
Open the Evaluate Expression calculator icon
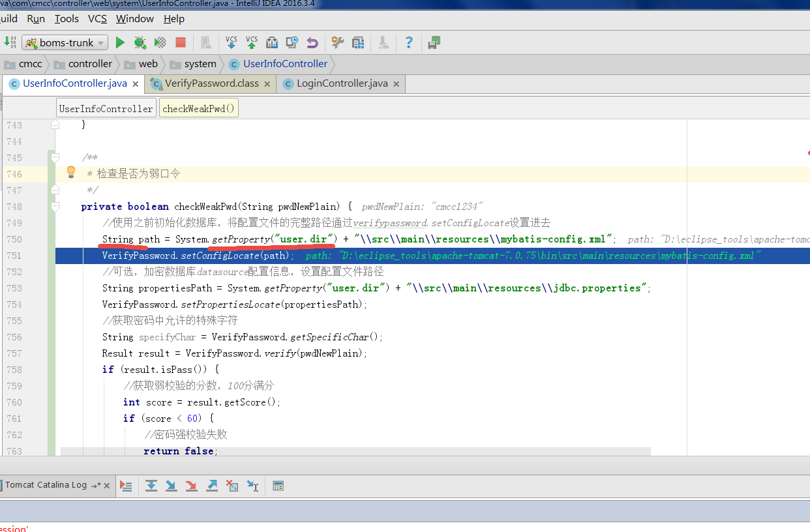pyautogui.click(x=278, y=486)
